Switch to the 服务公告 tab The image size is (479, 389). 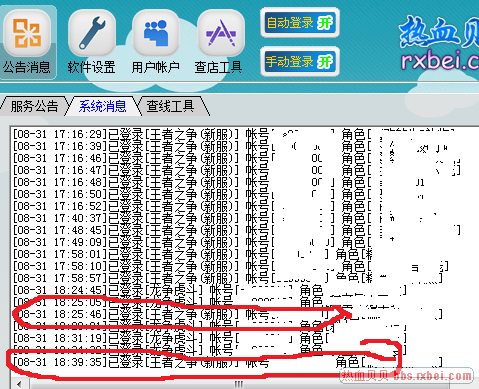34,106
